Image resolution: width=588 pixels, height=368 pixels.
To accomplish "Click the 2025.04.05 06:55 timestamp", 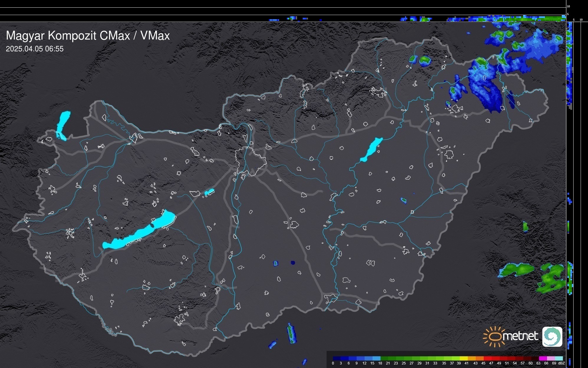I will [x=34, y=49].
